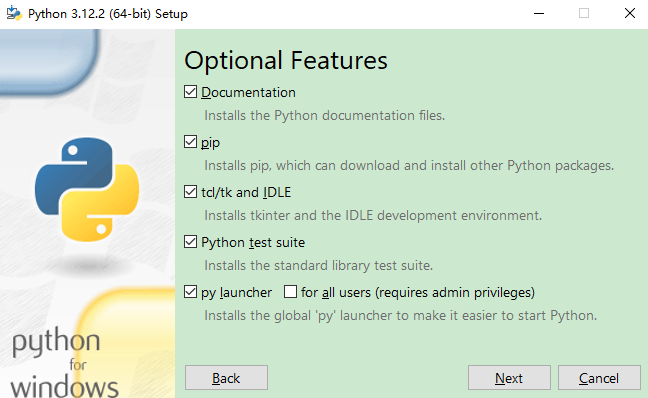
Task: Click the Python installer title bar icon
Action: tap(14, 13)
